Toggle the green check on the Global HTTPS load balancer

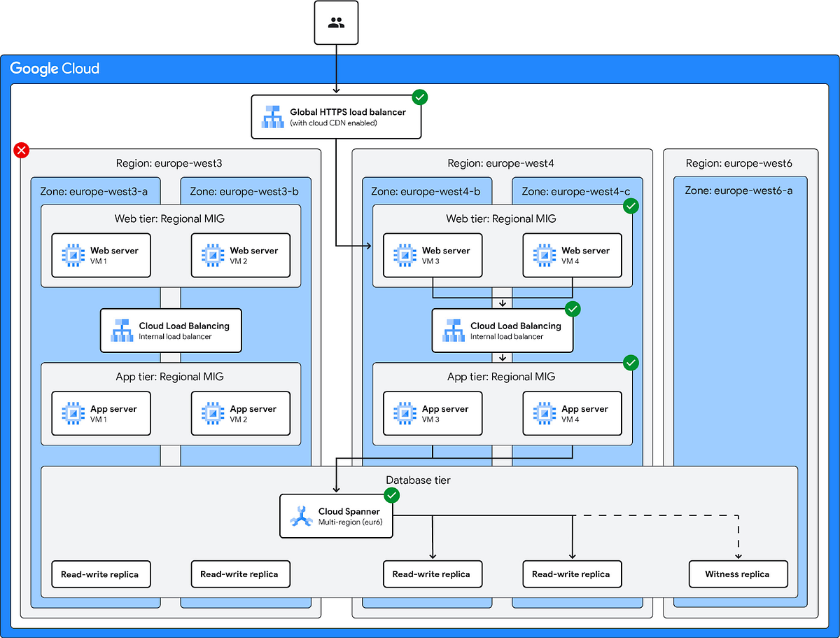click(x=420, y=97)
